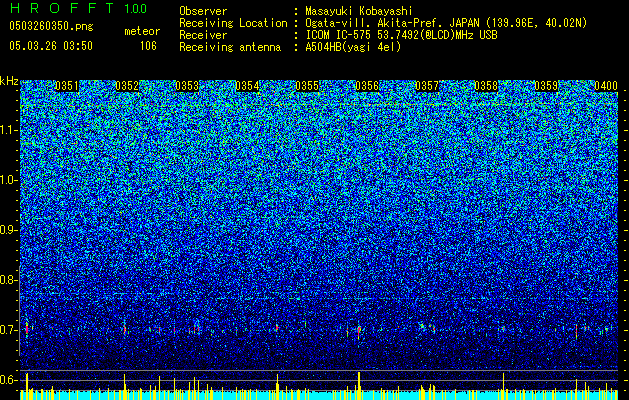Select the file name 0503260350.png
The height and width of the screenshot is (400, 629).
click(x=51, y=26)
